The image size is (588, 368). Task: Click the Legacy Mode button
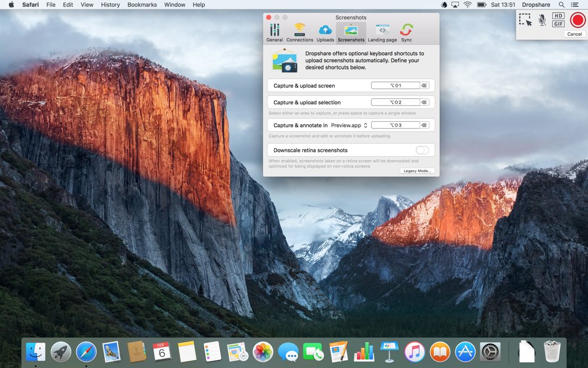pyautogui.click(x=417, y=171)
